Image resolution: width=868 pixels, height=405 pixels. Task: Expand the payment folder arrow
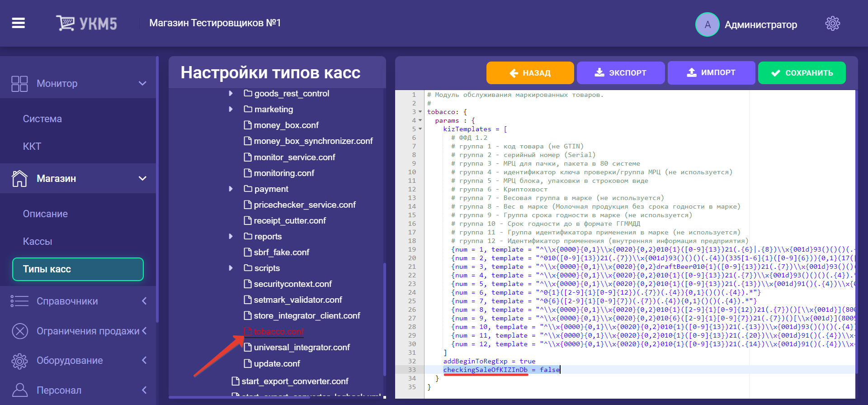[x=231, y=189]
